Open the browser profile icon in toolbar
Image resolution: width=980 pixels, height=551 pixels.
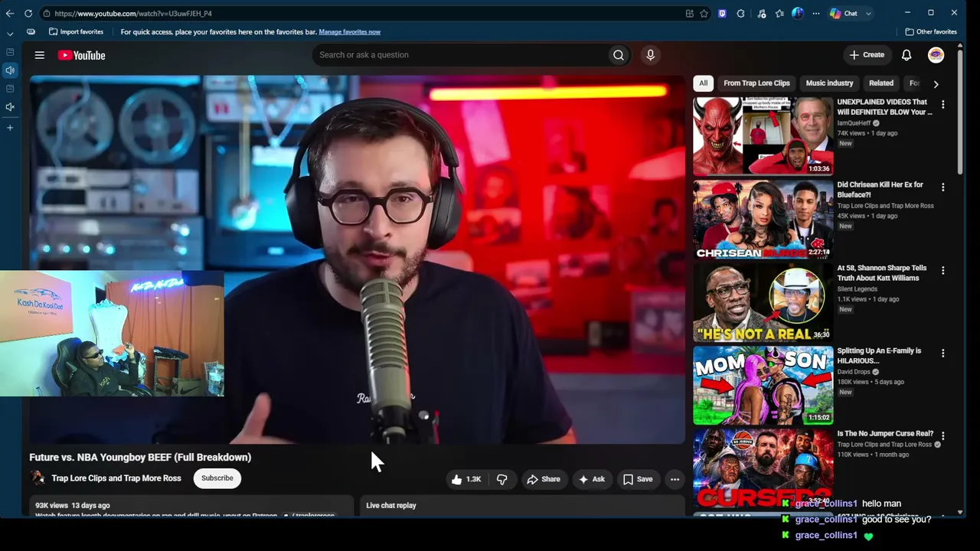click(797, 13)
